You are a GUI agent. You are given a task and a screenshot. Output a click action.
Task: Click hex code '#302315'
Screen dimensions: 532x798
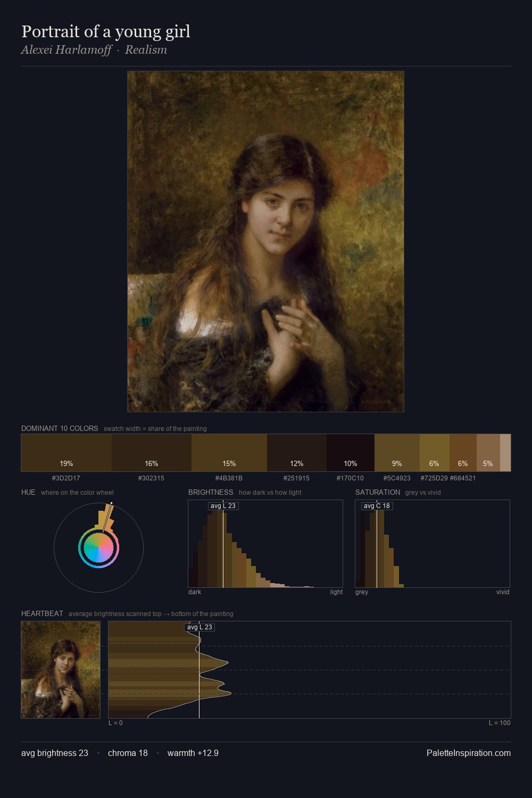(151, 478)
